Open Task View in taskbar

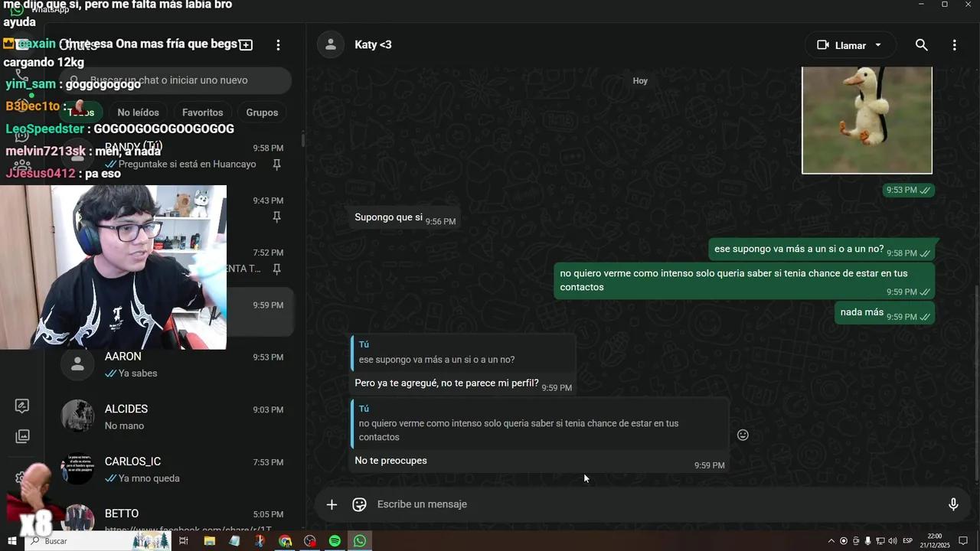point(184,541)
